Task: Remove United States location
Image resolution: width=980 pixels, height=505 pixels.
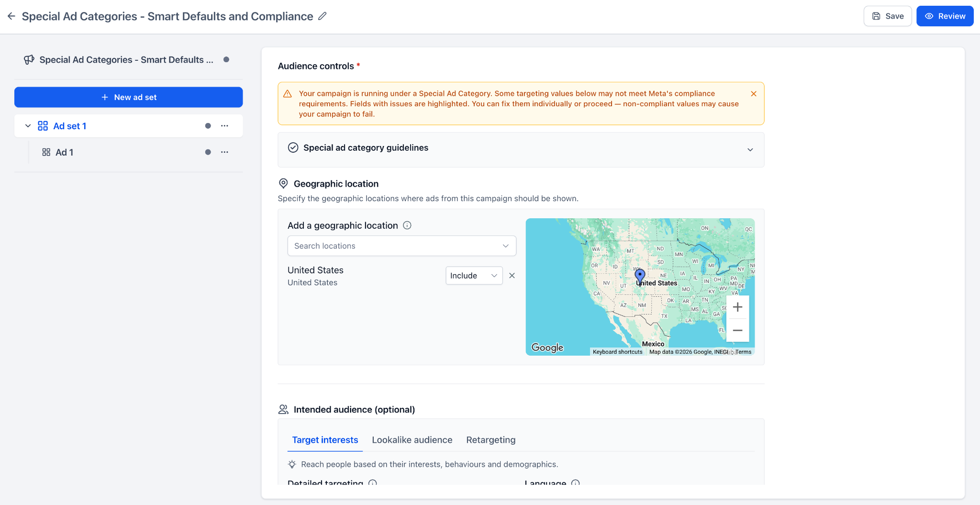Action: coord(512,276)
